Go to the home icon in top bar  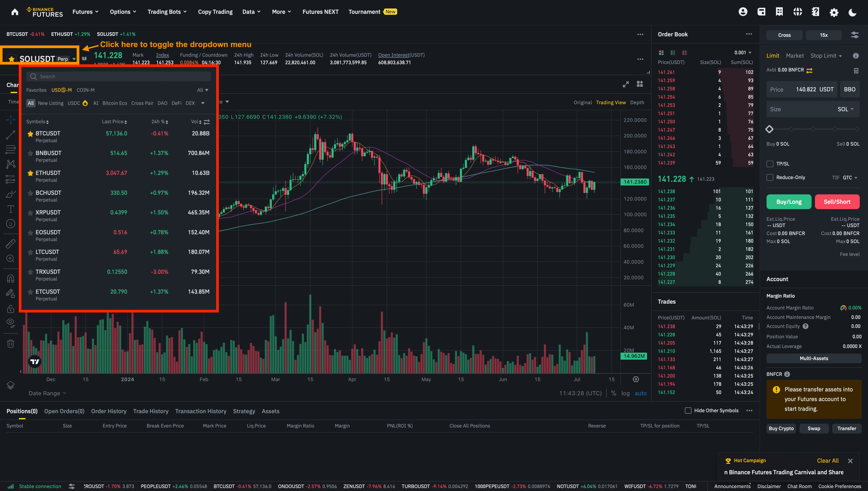pos(15,12)
